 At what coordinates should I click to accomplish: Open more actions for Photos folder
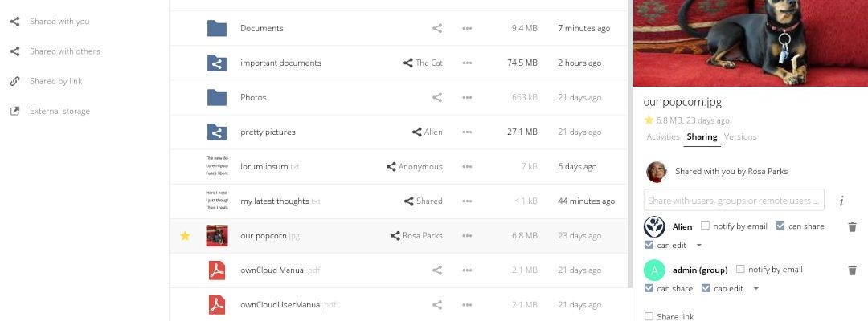(x=467, y=97)
